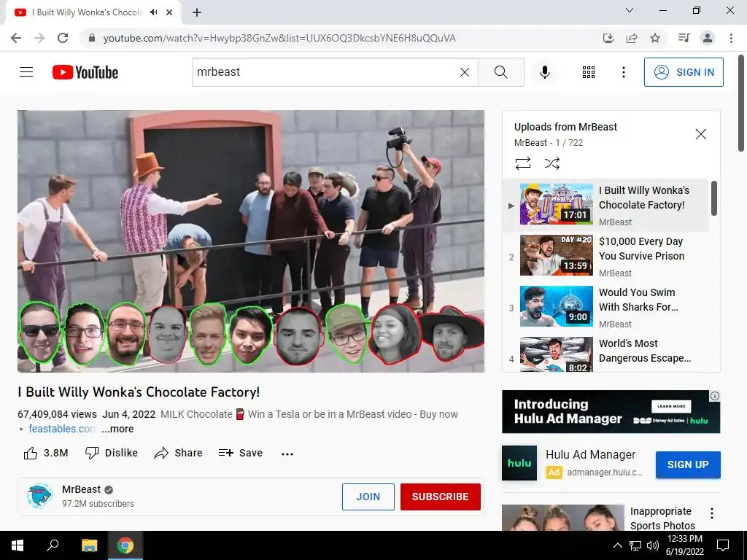Go to the YouTube home logo
This screenshot has width=747, height=560.
85,72
